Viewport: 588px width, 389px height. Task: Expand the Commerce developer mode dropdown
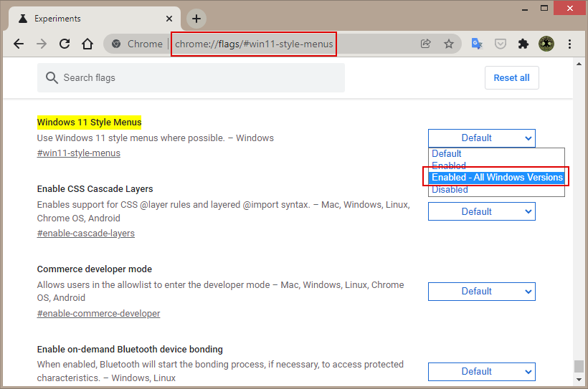[481, 292]
